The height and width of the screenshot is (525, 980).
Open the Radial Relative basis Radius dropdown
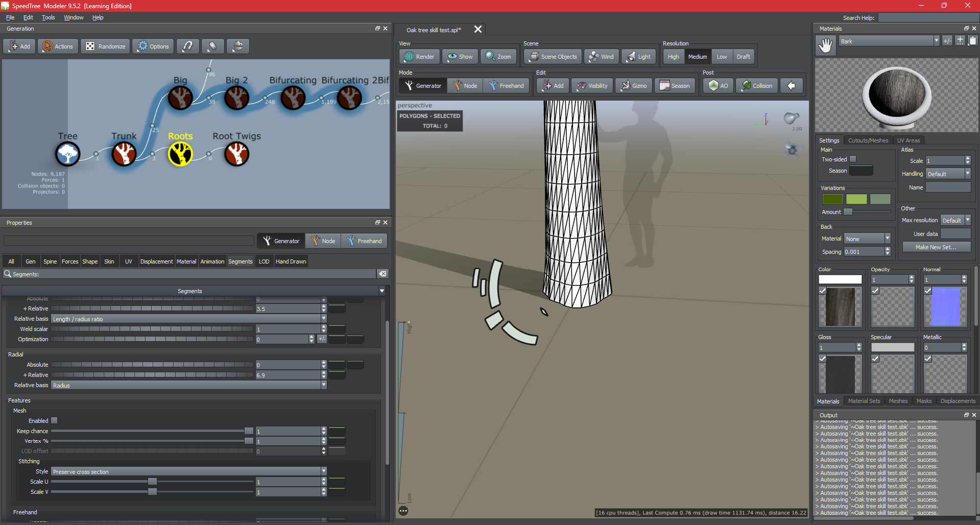point(188,386)
